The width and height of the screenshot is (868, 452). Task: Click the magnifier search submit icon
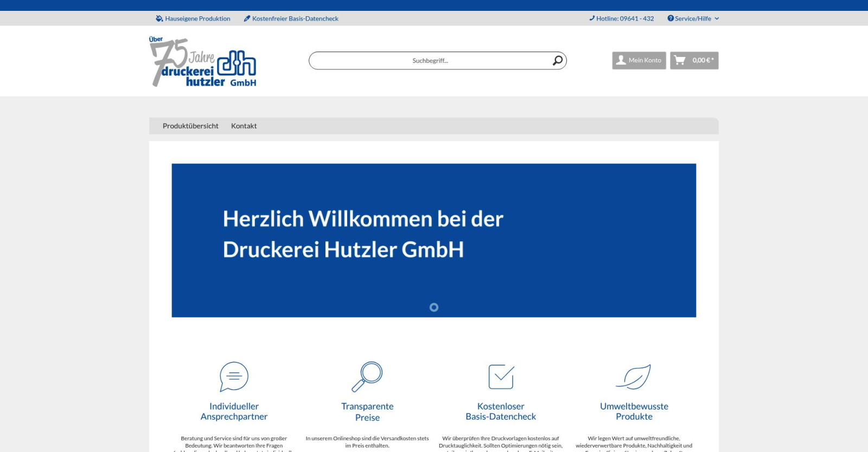pos(557,61)
